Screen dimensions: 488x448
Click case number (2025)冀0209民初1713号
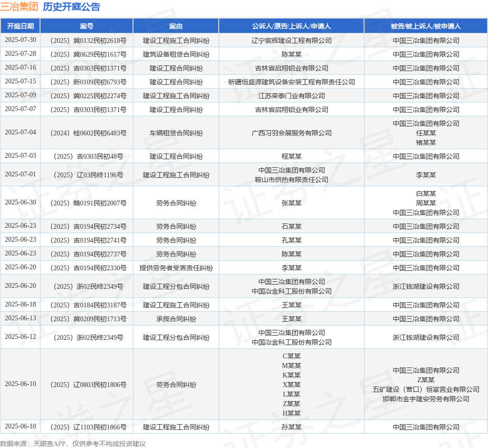[x=88, y=319]
